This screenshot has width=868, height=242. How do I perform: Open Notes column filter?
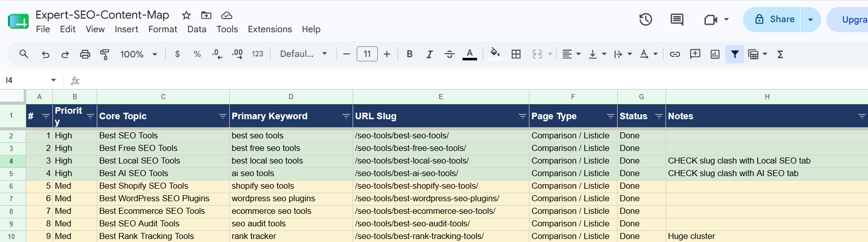pyautogui.click(x=861, y=116)
